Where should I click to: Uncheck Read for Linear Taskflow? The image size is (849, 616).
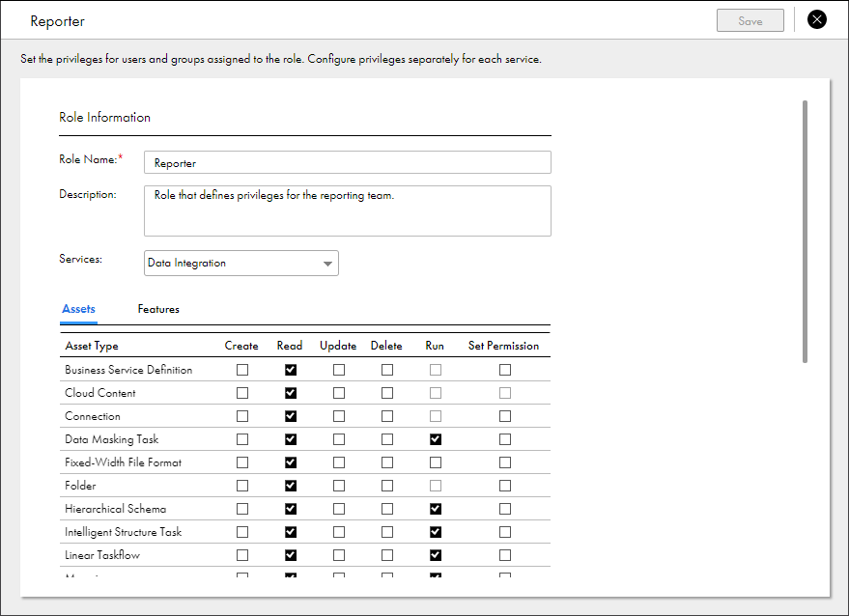(291, 556)
